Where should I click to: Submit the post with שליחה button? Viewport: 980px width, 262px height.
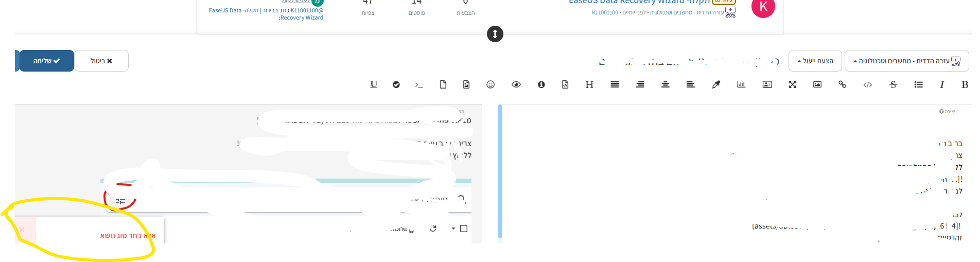pyautogui.click(x=47, y=61)
